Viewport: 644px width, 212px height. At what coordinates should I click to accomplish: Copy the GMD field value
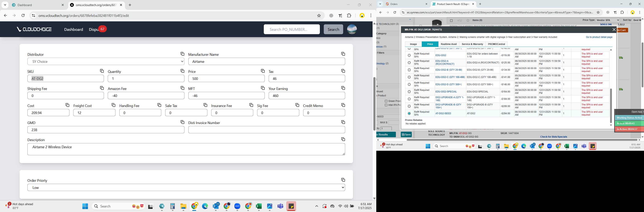[x=182, y=122]
